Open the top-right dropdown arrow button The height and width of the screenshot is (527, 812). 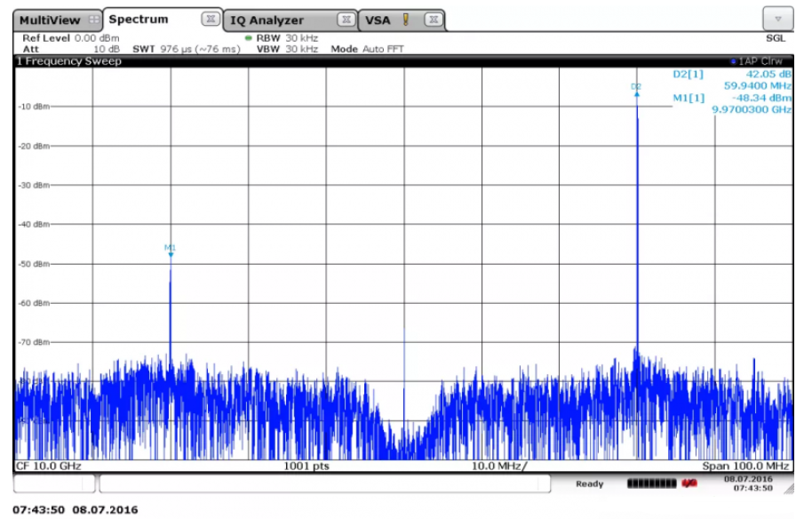tap(777, 19)
